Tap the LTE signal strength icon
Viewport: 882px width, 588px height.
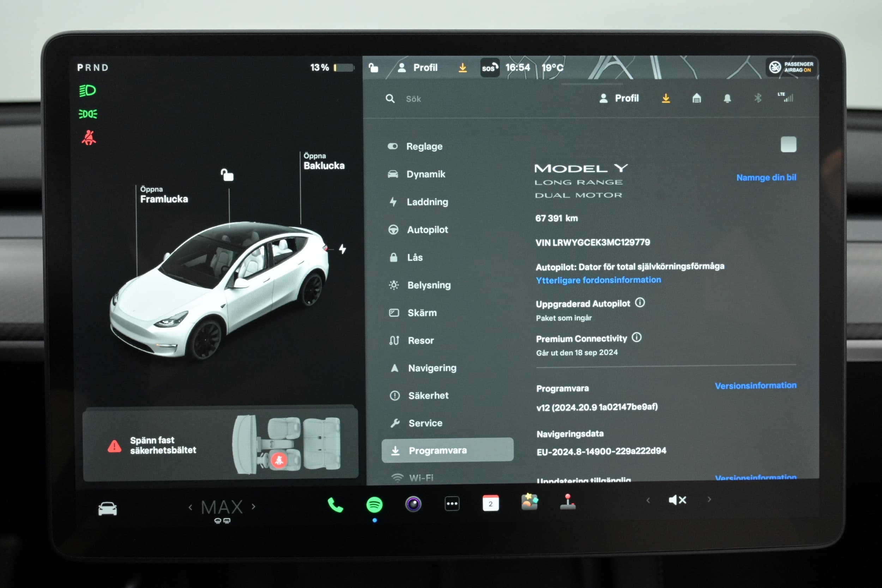pyautogui.click(x=786, y=97)
